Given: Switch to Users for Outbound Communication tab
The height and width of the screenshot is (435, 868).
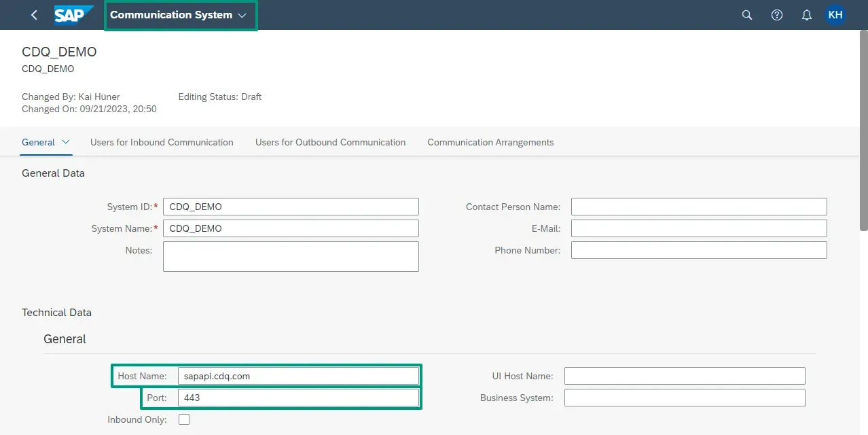Looking at the screenshot, I should click(x=330, y=142).
